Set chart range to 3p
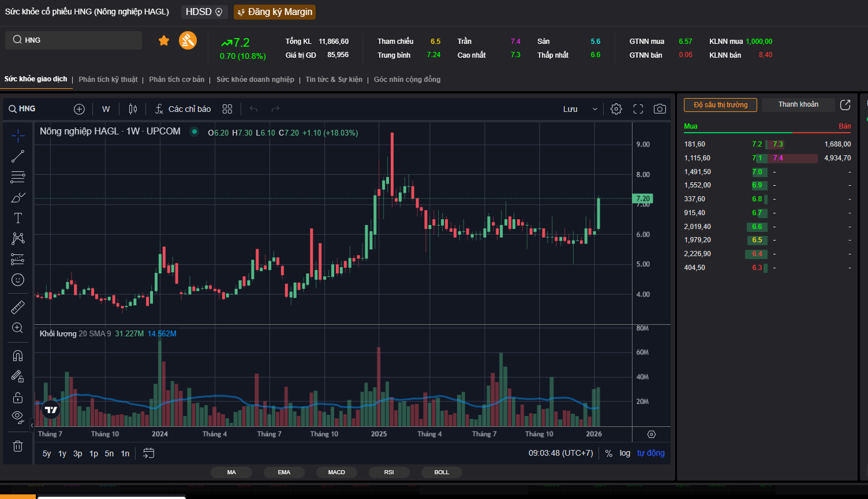 [78, 453]
